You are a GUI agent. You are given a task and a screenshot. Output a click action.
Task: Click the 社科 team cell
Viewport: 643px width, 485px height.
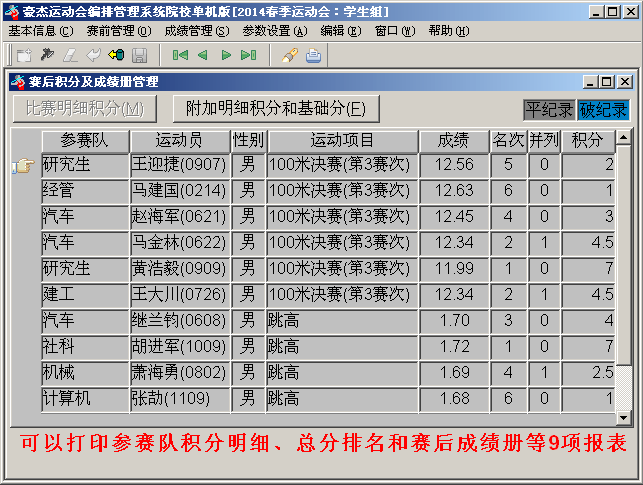pyautogui.click(x=85, y=347)
